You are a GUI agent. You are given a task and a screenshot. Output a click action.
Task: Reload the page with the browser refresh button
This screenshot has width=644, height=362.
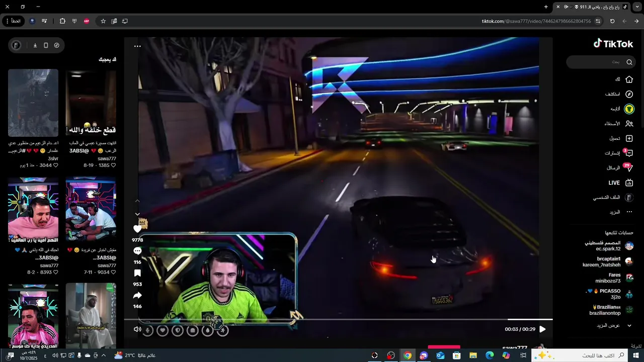tap(612, 21)
